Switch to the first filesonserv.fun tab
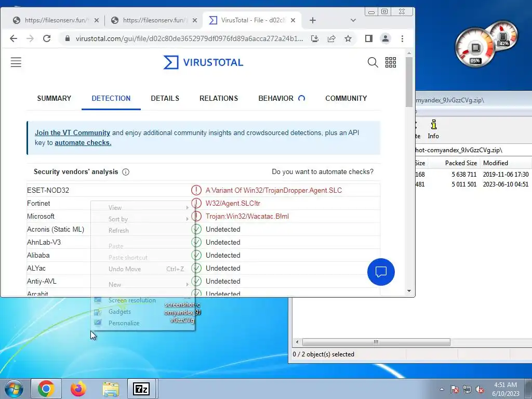532x399 pixels. 56,20
